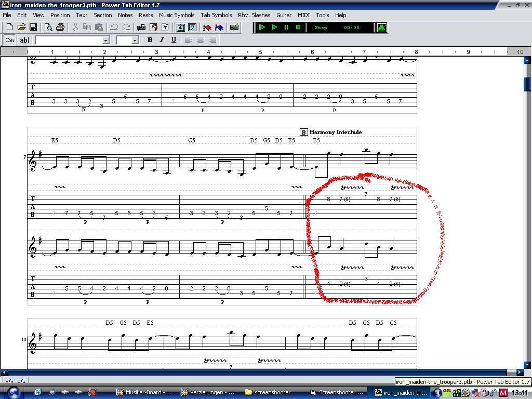Play from the current position

274,28
